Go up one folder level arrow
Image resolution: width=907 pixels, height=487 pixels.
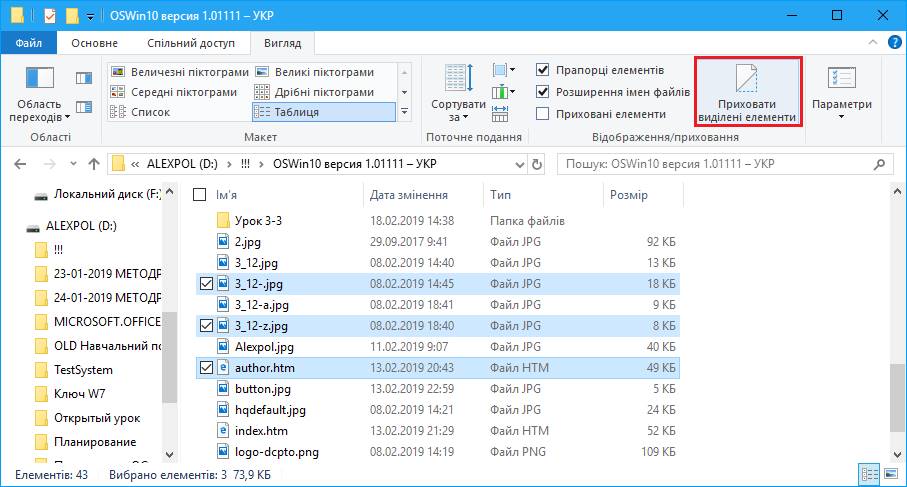pyautogui.click(x=94, y=164)
